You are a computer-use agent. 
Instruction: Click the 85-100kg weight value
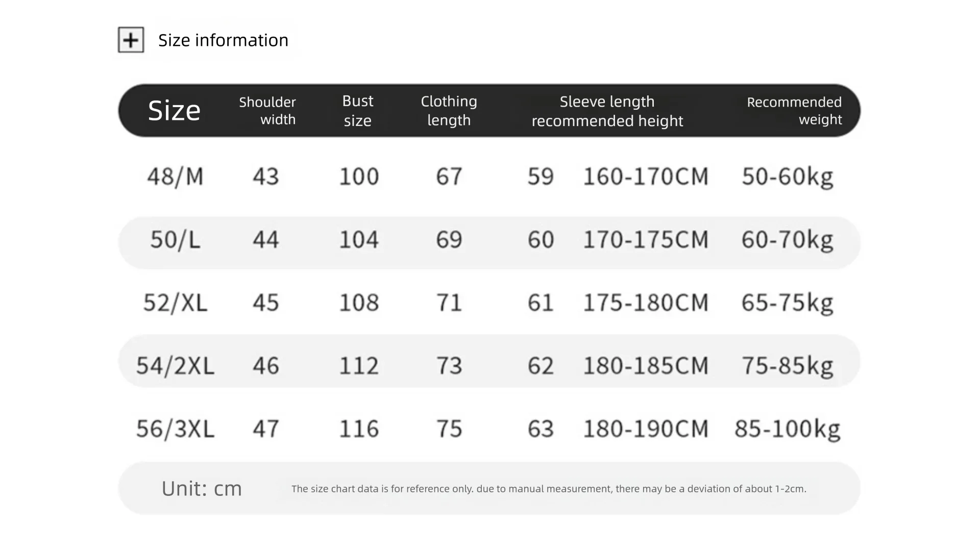(787, 429)
